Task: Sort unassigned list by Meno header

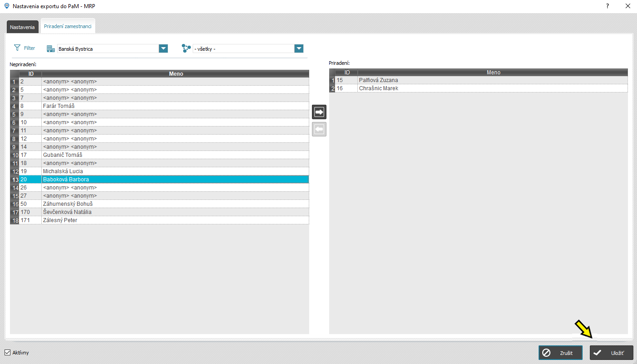Action: pyautogui.click(x=175, y=73)
